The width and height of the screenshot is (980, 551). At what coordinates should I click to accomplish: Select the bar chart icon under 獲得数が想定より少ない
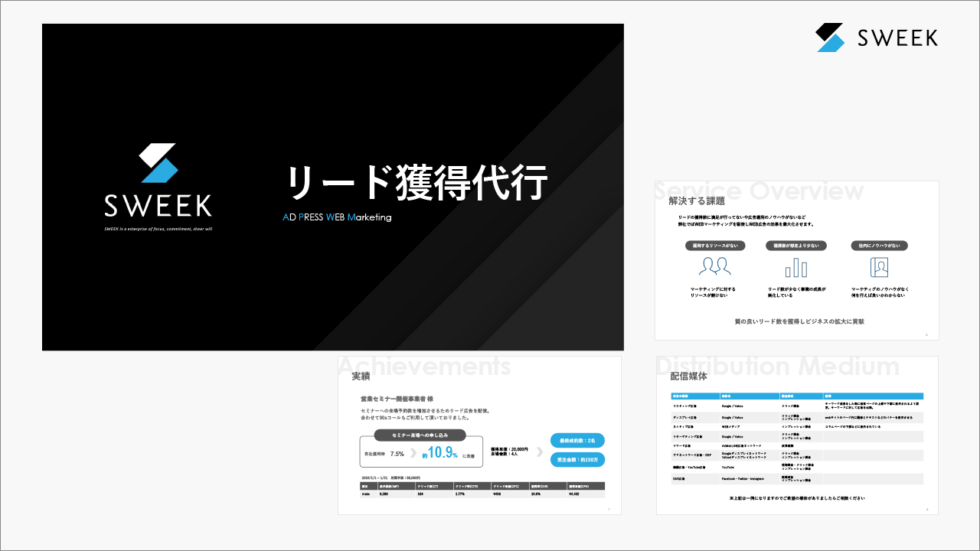click(x=798, y=268)
